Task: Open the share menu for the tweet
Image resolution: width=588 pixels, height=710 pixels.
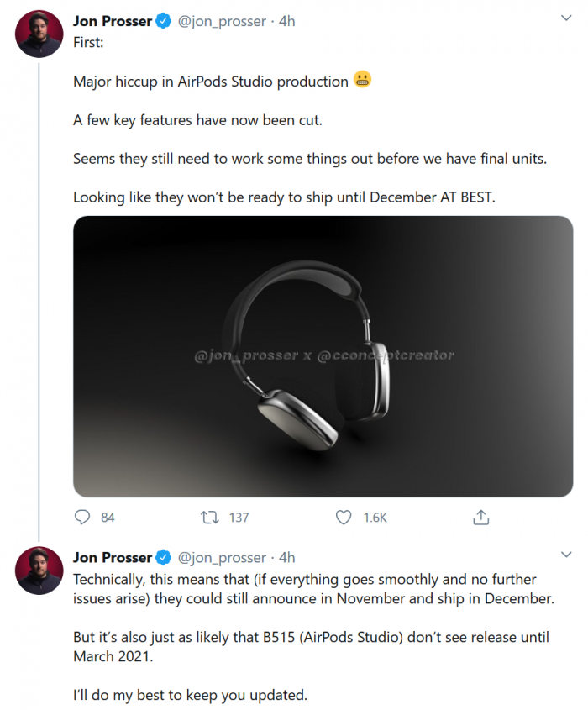Action: (480, 518)
